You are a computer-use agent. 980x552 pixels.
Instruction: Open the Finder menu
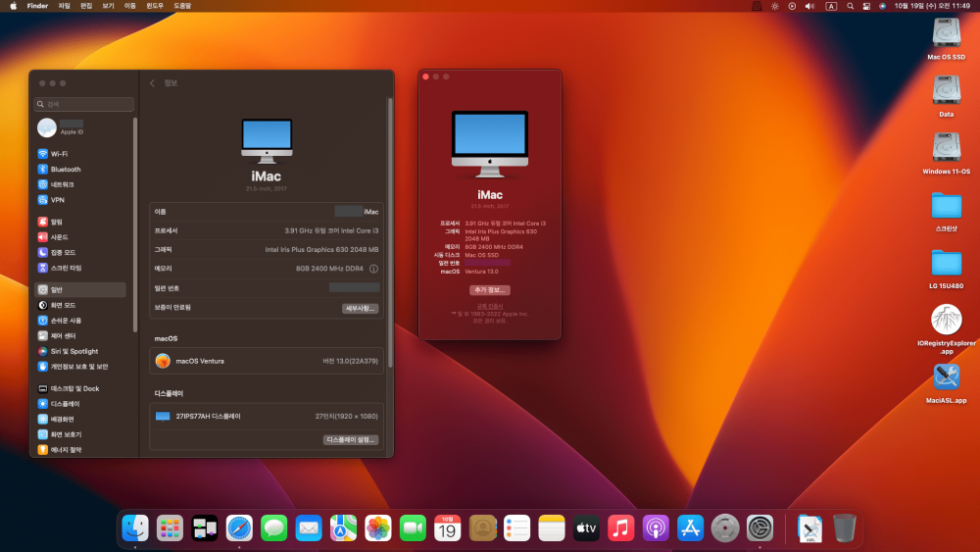pos(37,6)
